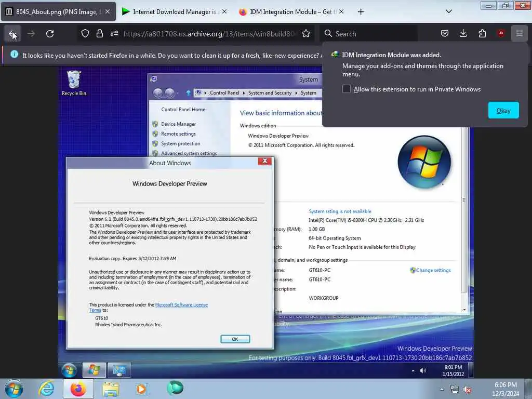Image resolution: width=532 pixels, height=399 pixels.
Task: Open the Microsoft Software License link
Action: 181,304
